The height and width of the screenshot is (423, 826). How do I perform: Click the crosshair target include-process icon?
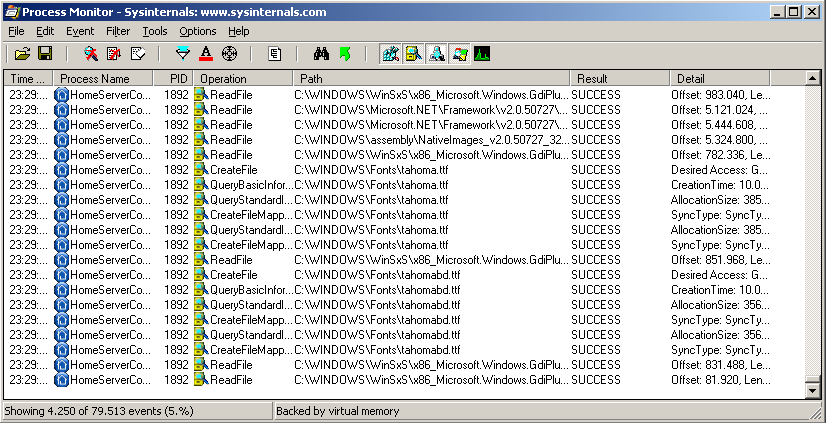pos(228,53)
